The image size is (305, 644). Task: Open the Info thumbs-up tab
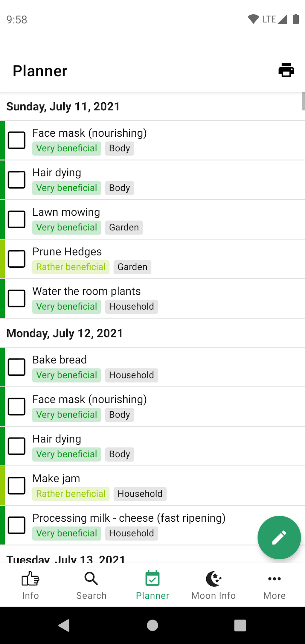click(x=30, y=585)
